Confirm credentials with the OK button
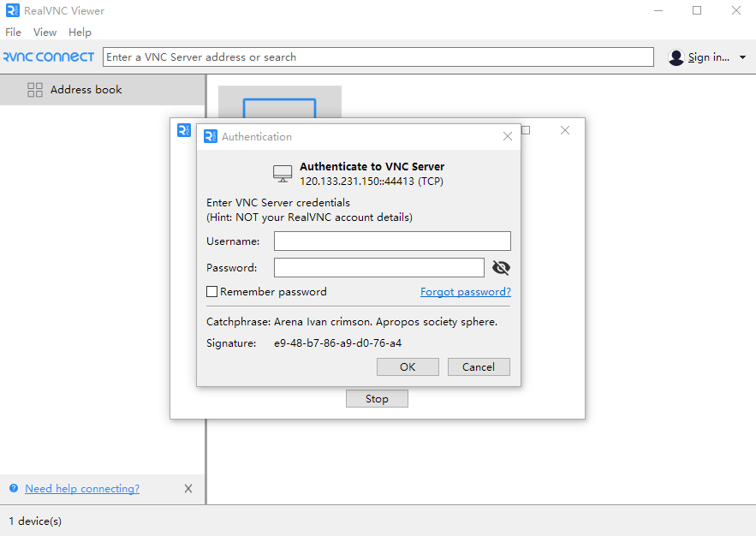Viewport: 756px width, 536px height. pos(408,366)
